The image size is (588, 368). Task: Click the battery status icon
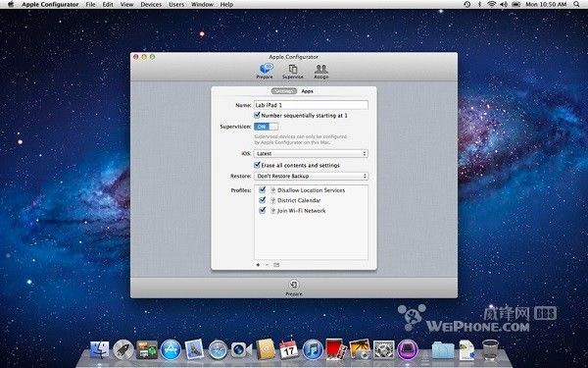pos(516,5)
